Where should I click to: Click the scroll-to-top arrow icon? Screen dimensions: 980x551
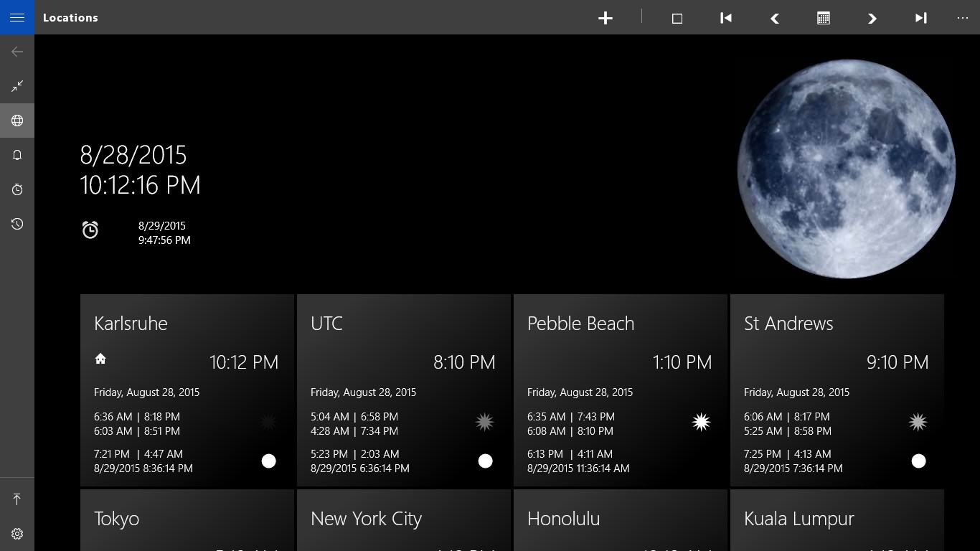tap(17, 499)
